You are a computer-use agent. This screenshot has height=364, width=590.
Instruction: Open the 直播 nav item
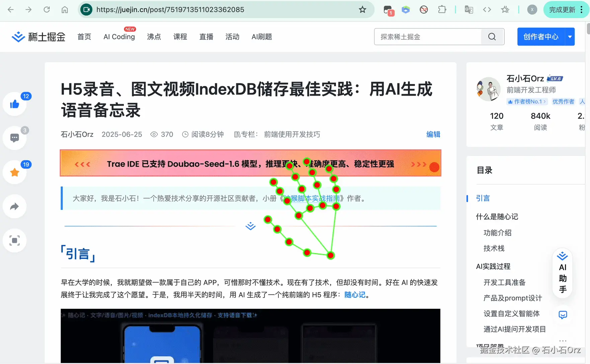point(206,37)
